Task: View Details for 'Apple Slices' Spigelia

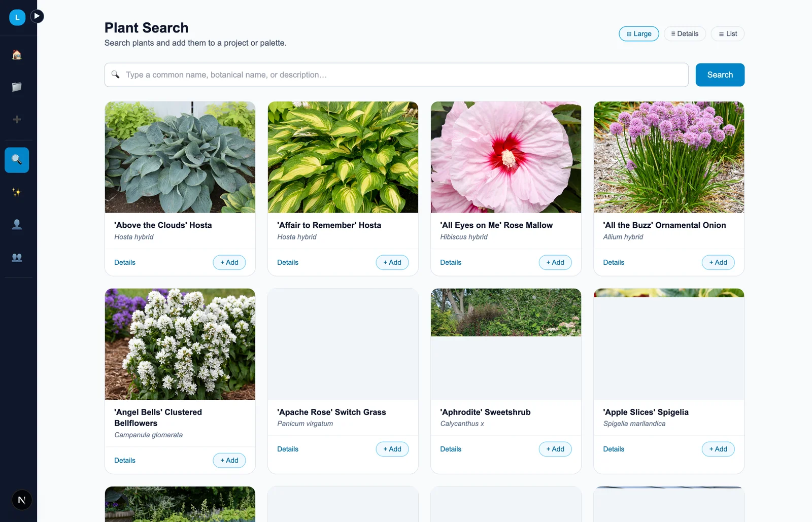Action: coord(614,449)
